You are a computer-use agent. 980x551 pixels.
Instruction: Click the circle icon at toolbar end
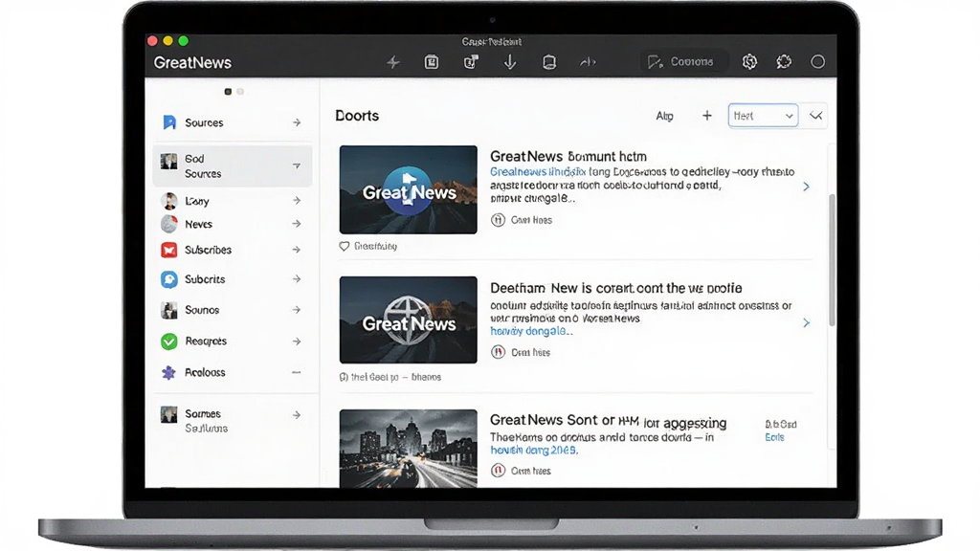pyautogui.click(x=817, y=61)
